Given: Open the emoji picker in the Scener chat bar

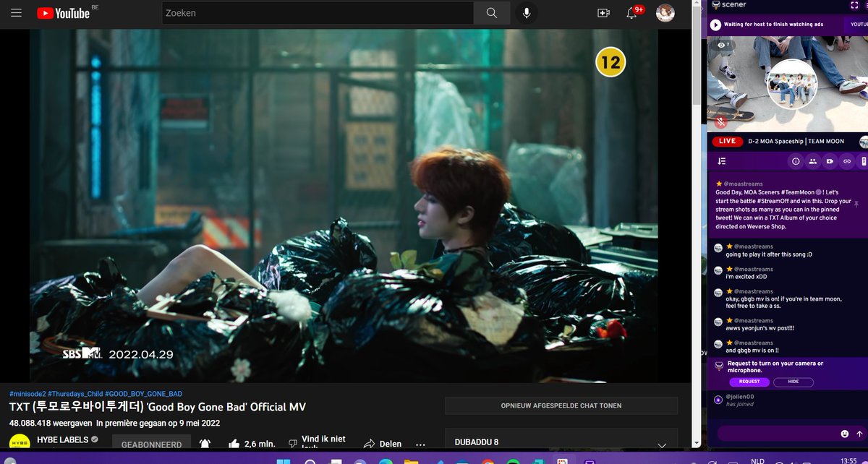Looking at the screenshot, I should (844, 434).
